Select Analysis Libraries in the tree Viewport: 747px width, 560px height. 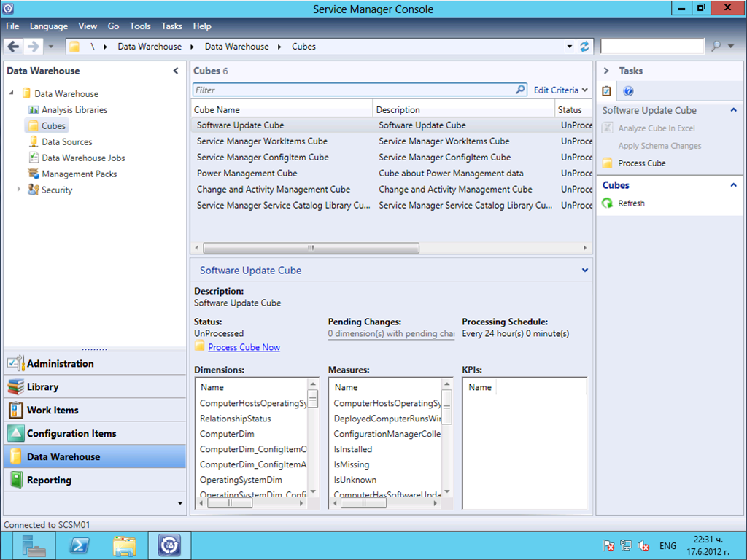pyautogui.click(x=74, y=110)
